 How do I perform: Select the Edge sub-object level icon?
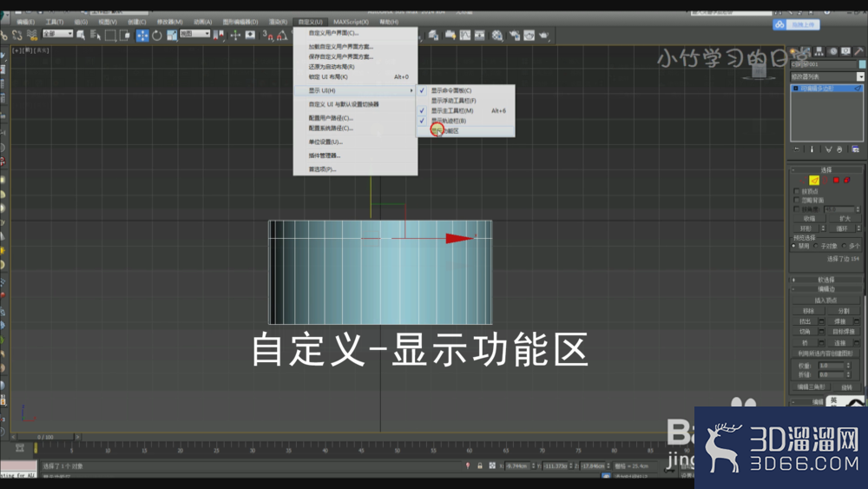pyautogui.click(x=814, y=180)
